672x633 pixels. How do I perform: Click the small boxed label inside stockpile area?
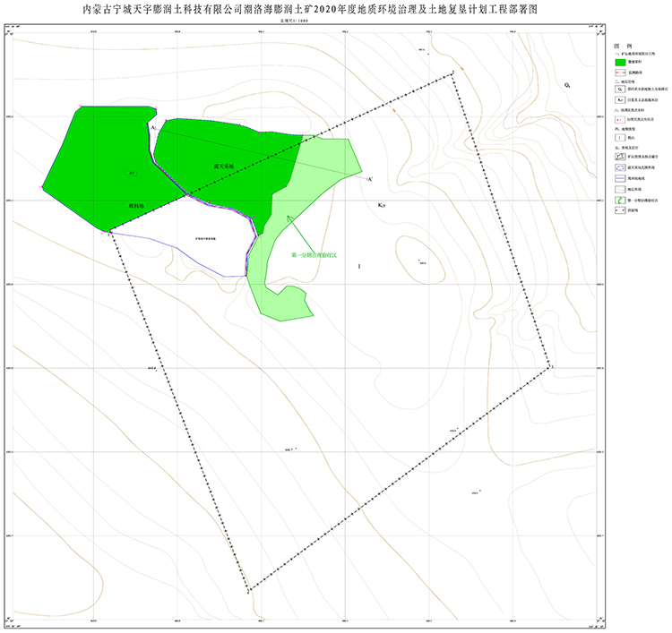131,173
